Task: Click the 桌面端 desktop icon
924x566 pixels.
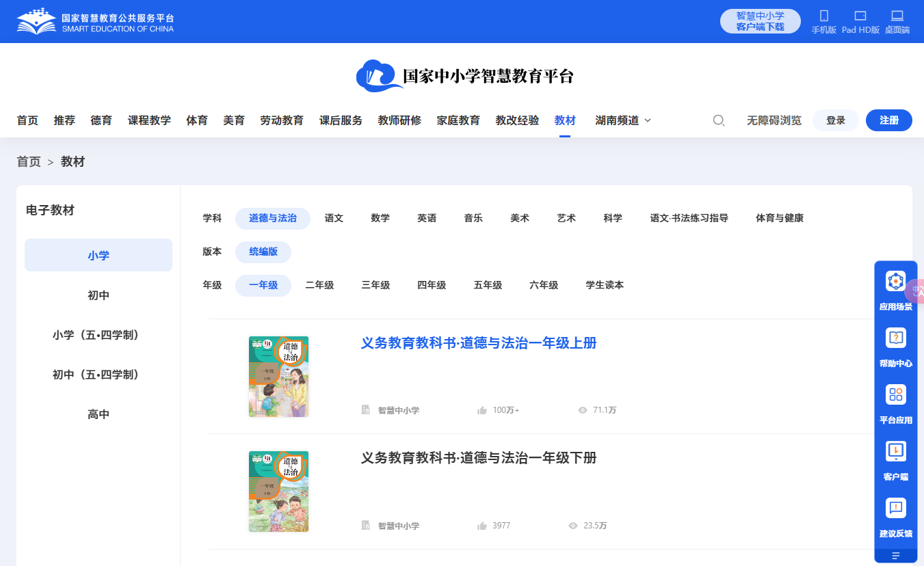Action: pos(897,16)
